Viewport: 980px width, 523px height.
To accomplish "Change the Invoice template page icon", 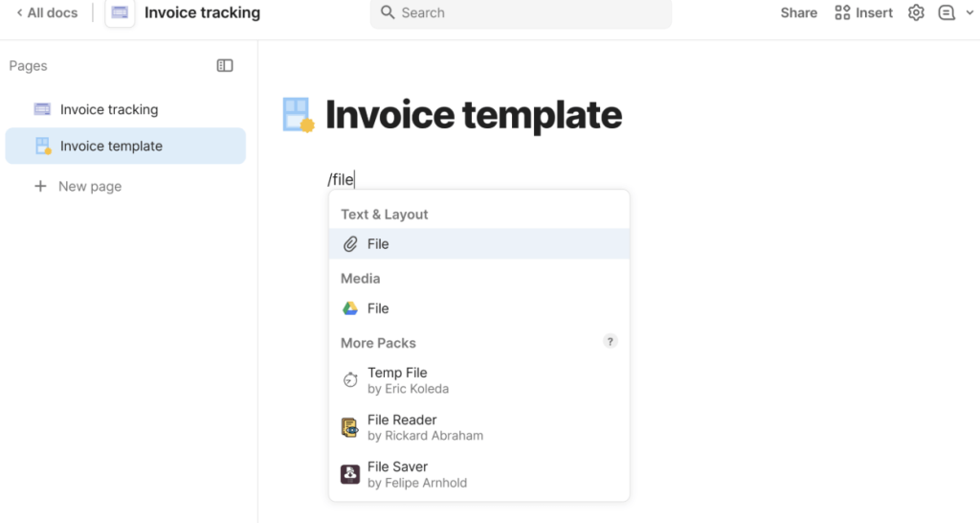I will pos(299,115).
